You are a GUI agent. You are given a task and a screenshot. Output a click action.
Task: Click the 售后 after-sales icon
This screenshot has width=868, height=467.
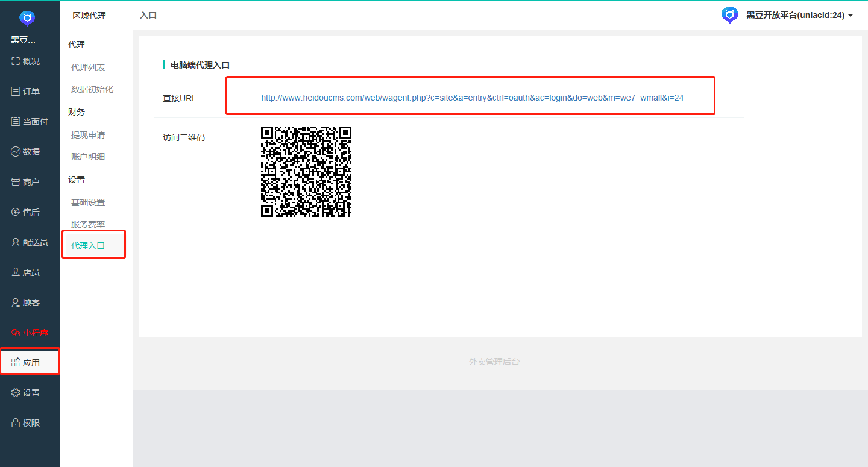pos(16,212)
